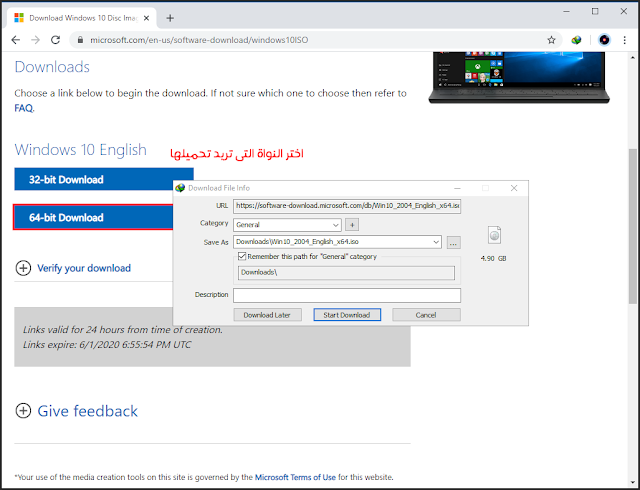Viewport: 640px width, 490px height.
Task: Click the address bar URL
Action: click(x=199, y=40)
